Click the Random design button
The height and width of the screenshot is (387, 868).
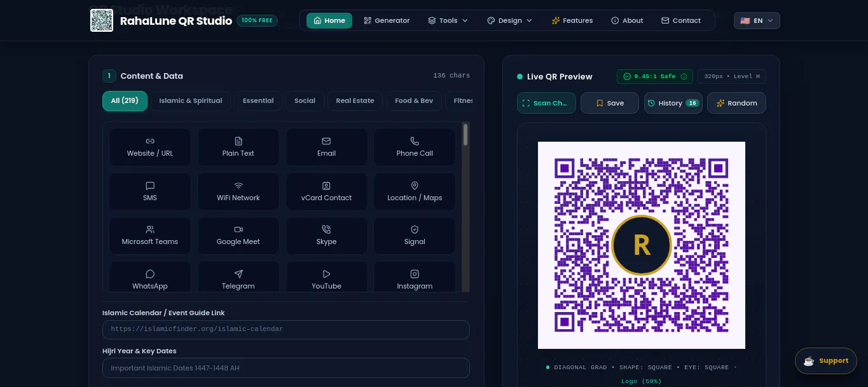736,103
